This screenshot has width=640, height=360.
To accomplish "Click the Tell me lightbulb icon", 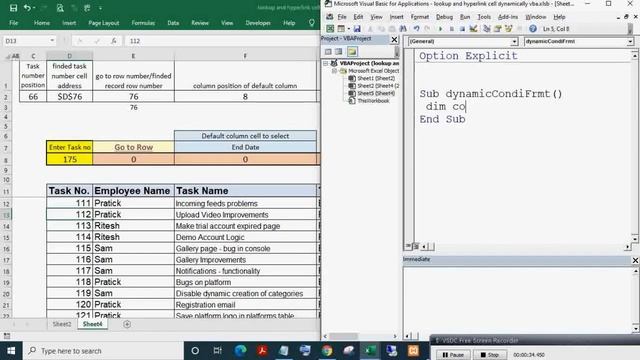I will pyautogui.click(x=311, y=23).
